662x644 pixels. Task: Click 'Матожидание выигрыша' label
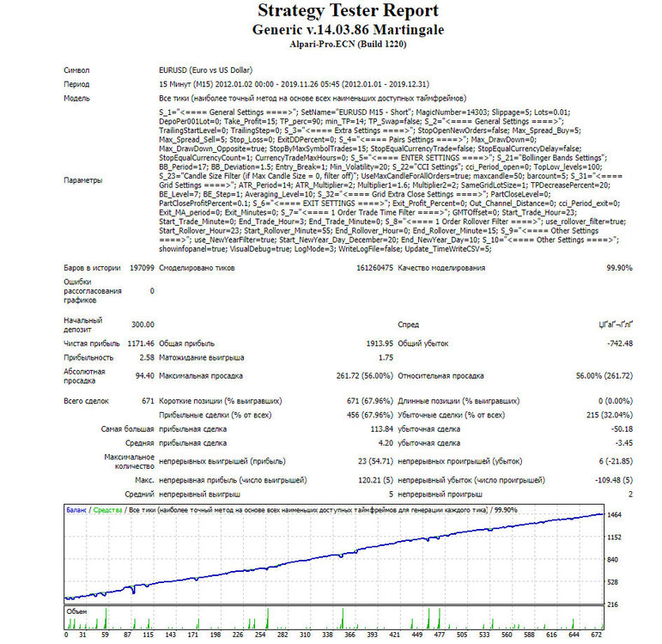(x=202, y=357)
